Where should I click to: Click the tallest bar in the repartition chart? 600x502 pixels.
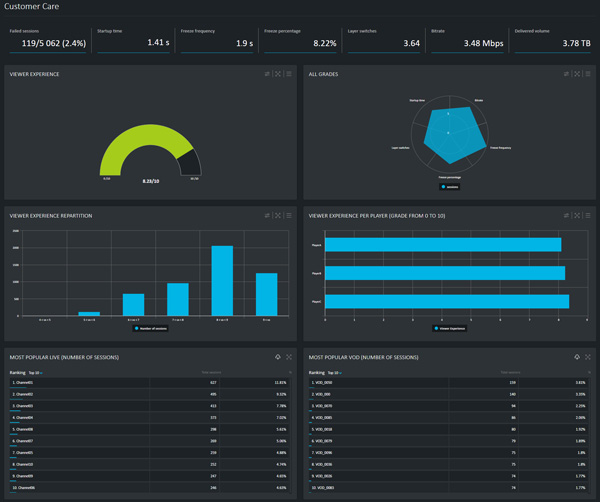[221, 281]
